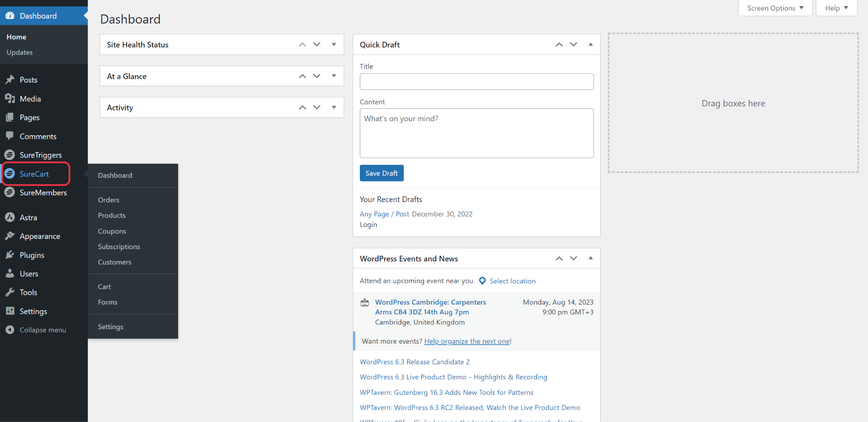The height and width of the screenshot is (422, 868).
Task: Select Subscriptions from the SureCart menu
Action: pyautogui.click(x=119, y=246)
